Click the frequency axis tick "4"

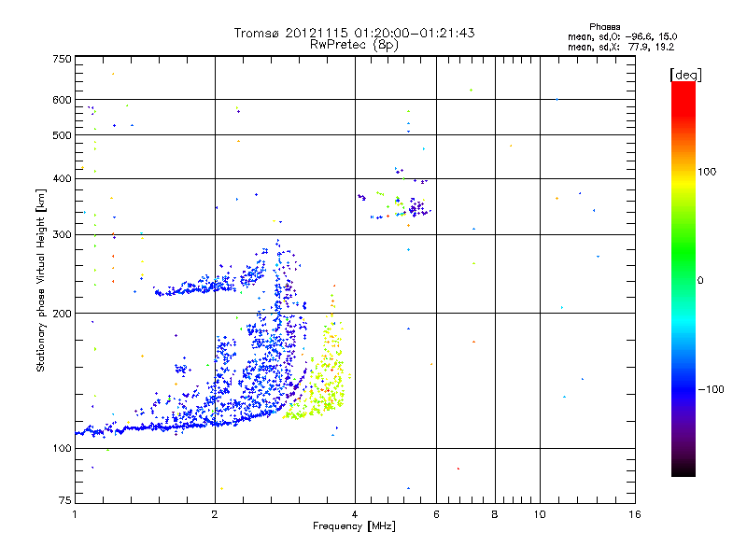[355, 514]
